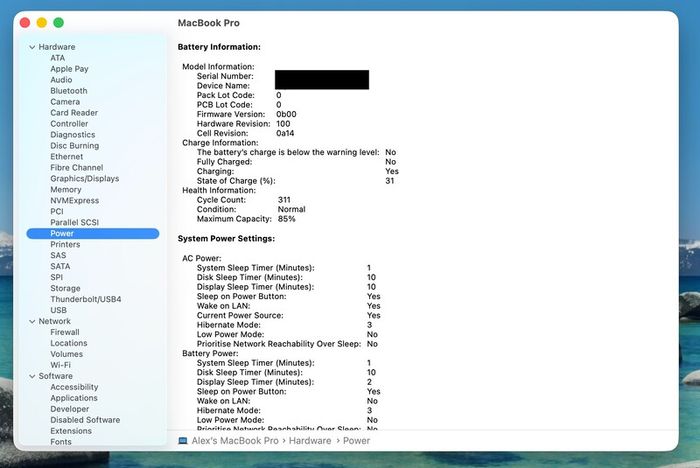
Task: Open Printers in the sidebar
Action: 65,244
